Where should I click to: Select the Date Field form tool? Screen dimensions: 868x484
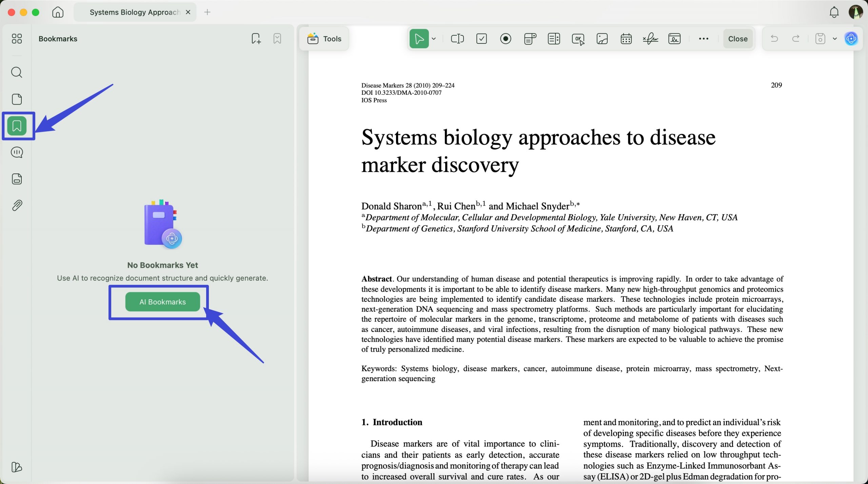click(x=626, y=39)
